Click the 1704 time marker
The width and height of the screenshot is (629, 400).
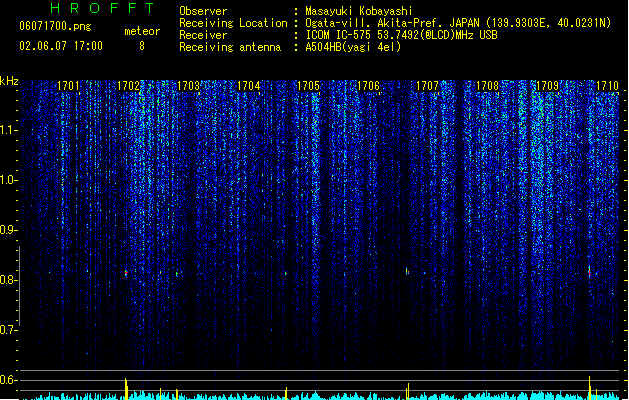pos(248,86)
